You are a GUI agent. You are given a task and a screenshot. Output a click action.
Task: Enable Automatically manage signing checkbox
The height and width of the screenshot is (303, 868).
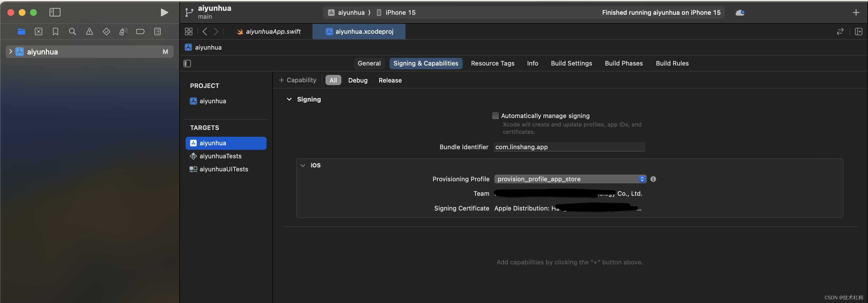click(x=495, y=116)
